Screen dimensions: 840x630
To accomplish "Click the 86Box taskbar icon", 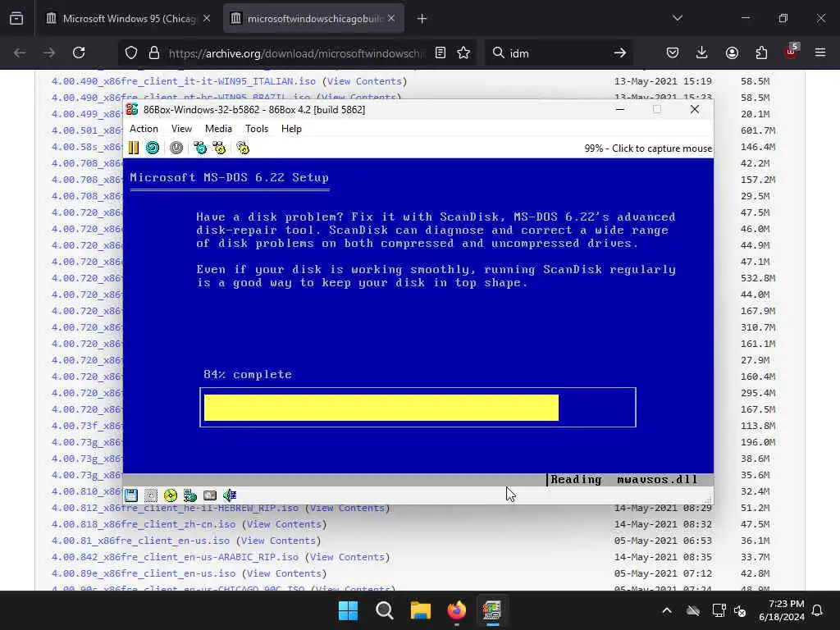I will tap(492, 610).
